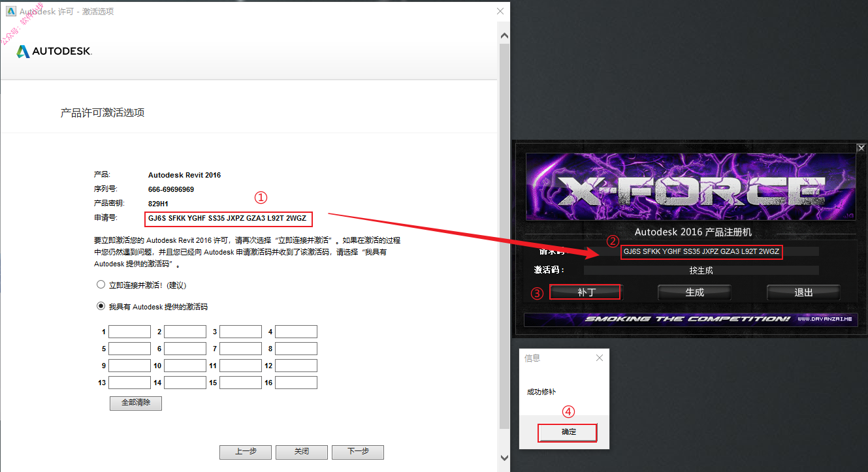
Task: Click activation code field 15
Action: point(240,383)
